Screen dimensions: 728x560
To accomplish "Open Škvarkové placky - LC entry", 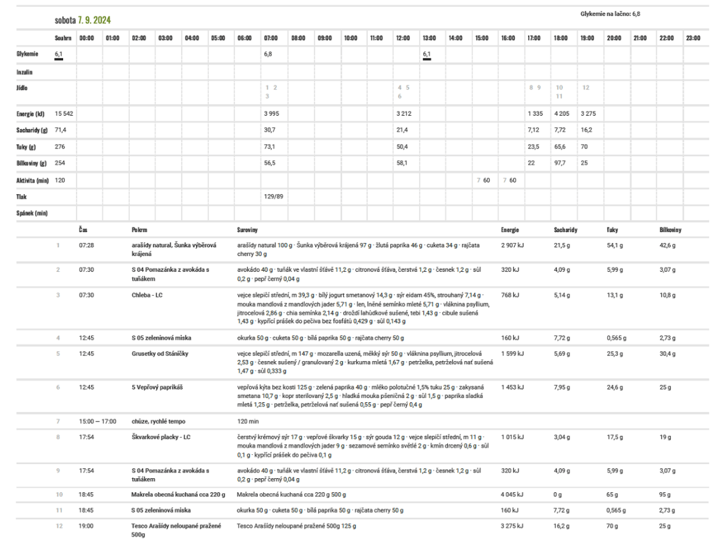I will point(161,437).
